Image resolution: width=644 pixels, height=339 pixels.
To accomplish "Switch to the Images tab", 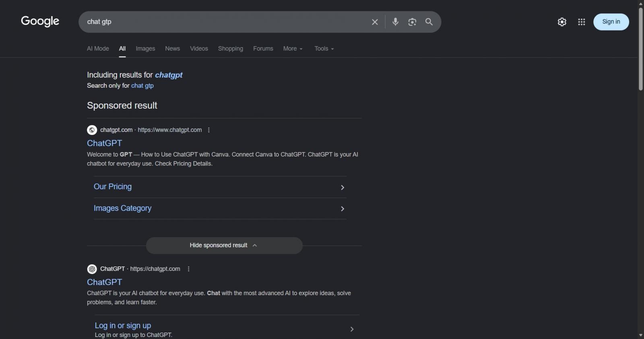I will pos(145,49).
